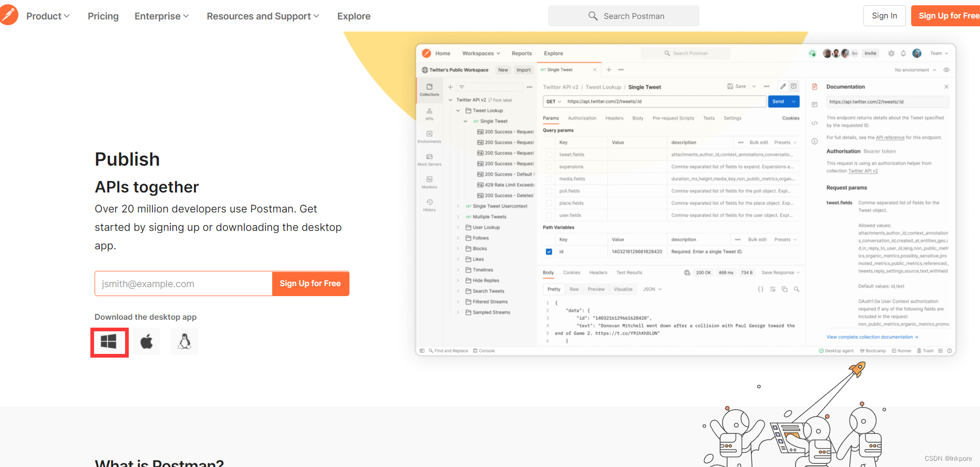This screenshot has width=980, height=467.
Task: Open Find and Replace in the app preview footer
Action: [448, 351]
